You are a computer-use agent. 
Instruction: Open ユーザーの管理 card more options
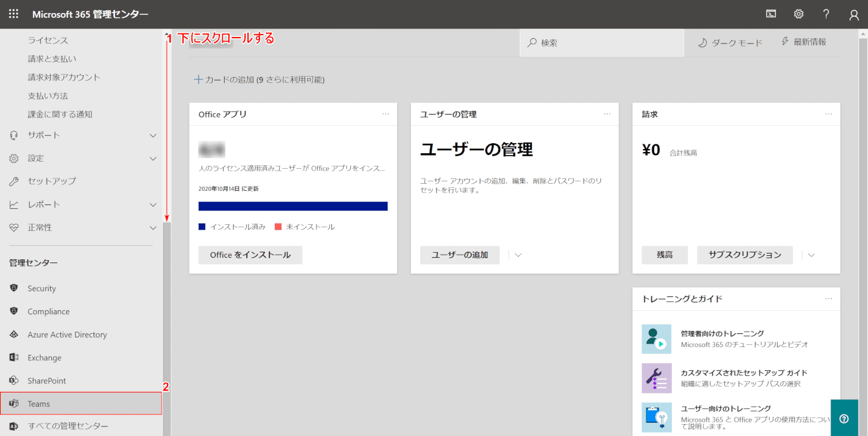point(607,114)
